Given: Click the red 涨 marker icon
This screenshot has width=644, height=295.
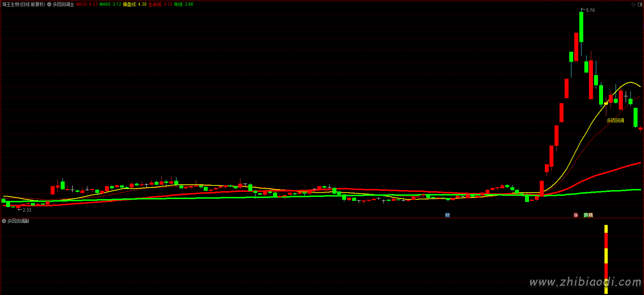Looking at the screenshot, I should point(576,215).
